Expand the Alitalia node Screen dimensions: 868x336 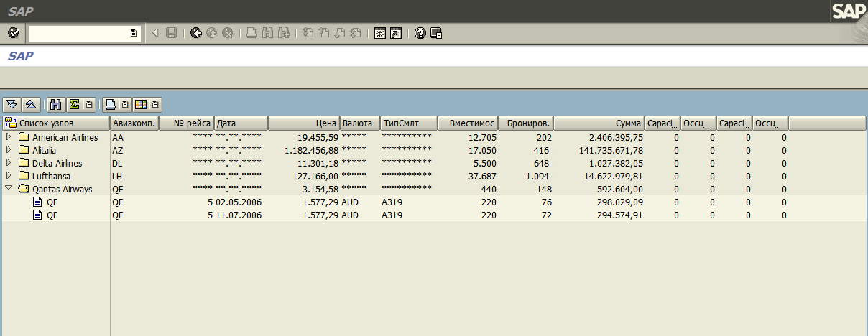click(x=9, y=150)
